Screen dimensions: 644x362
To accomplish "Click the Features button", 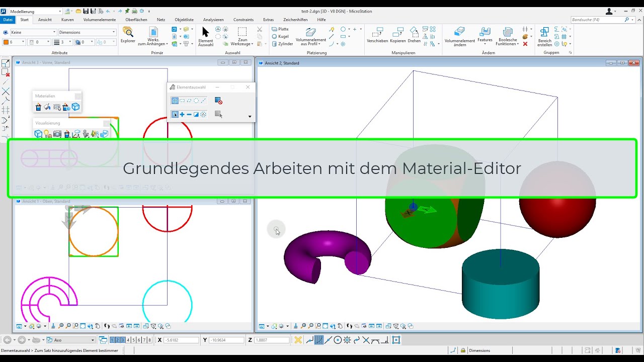I will pyautogui.click(x=485, y=36).
